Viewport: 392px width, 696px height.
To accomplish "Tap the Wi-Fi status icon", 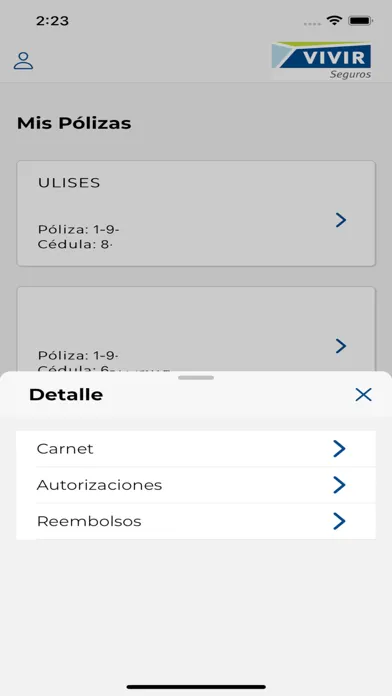I will click(x=333, y=20).
